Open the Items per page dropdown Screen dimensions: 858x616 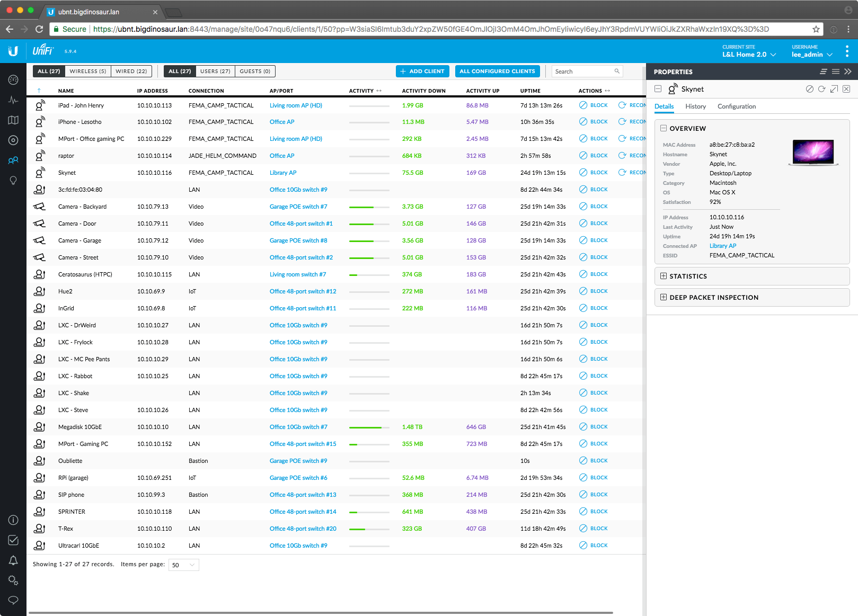[183, 565]
